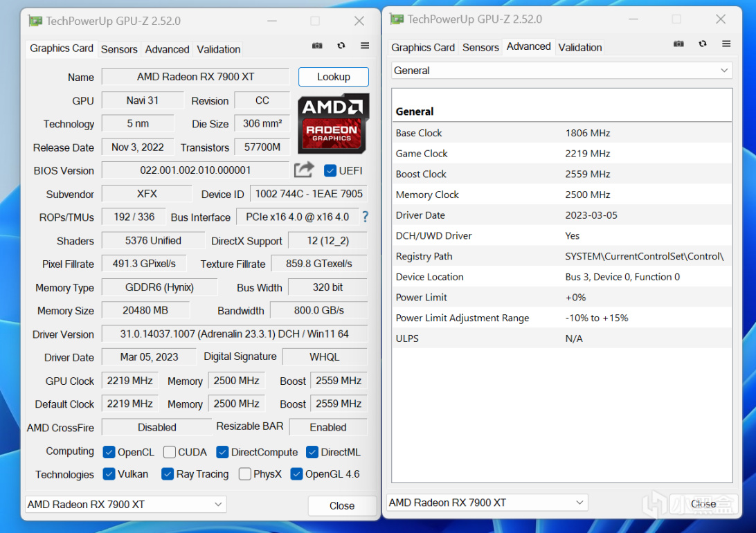Select the Memory Clock row

click(x=561, y=195)
